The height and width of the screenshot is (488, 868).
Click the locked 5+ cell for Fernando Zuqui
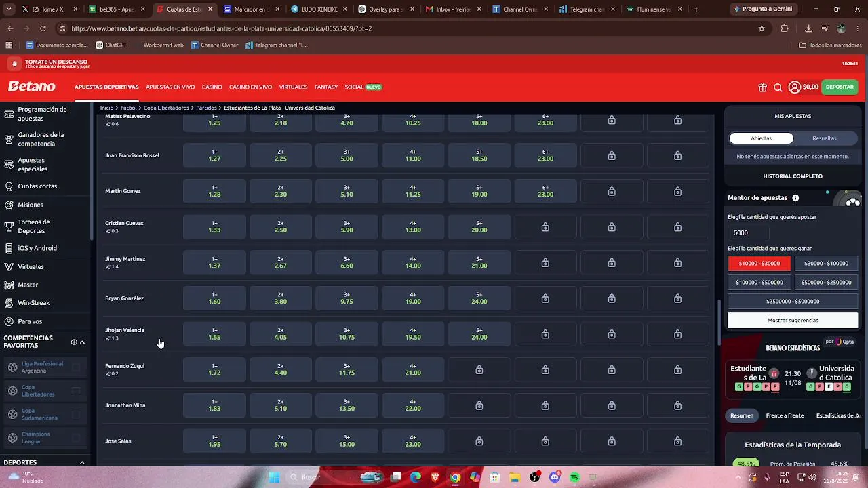(x=479, y=370)
